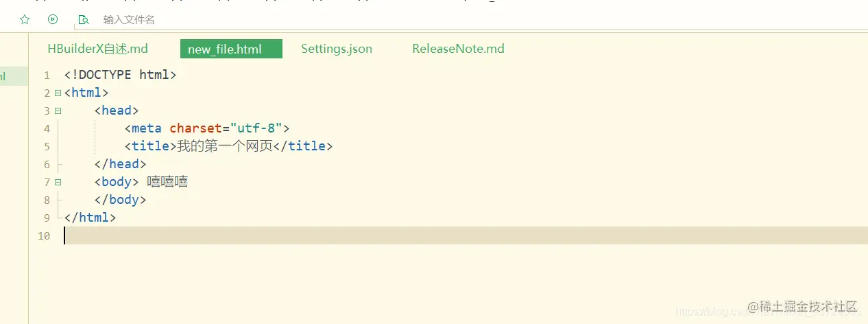868x324 pixels.
Task: Click the body text 嘻嘻嘻
Action: pos(168,182)
